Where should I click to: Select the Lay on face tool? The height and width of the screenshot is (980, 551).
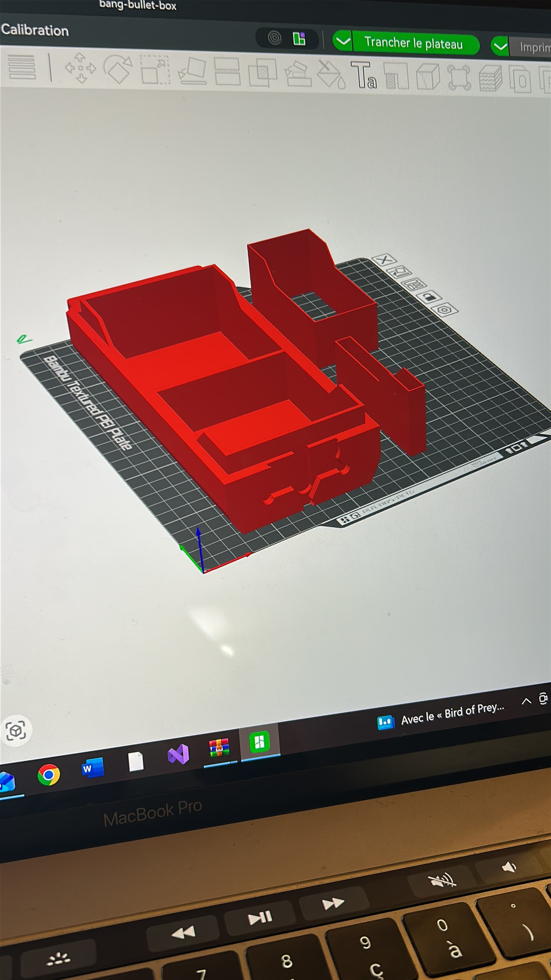[193, 71]
